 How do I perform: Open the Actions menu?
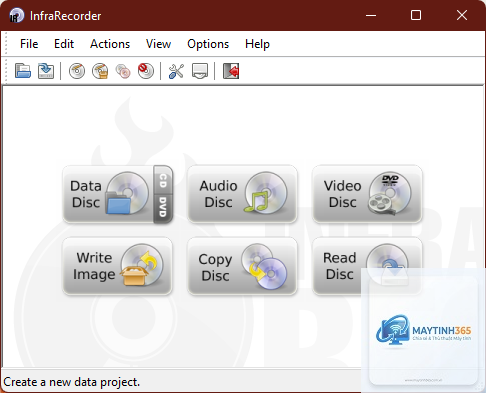point(110,44)
